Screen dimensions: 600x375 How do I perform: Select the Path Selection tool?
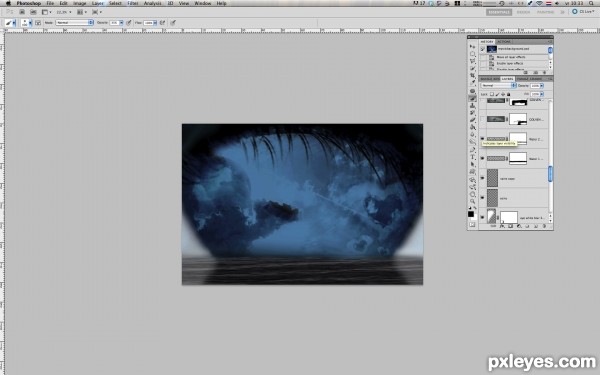click(x=472, y=164)
